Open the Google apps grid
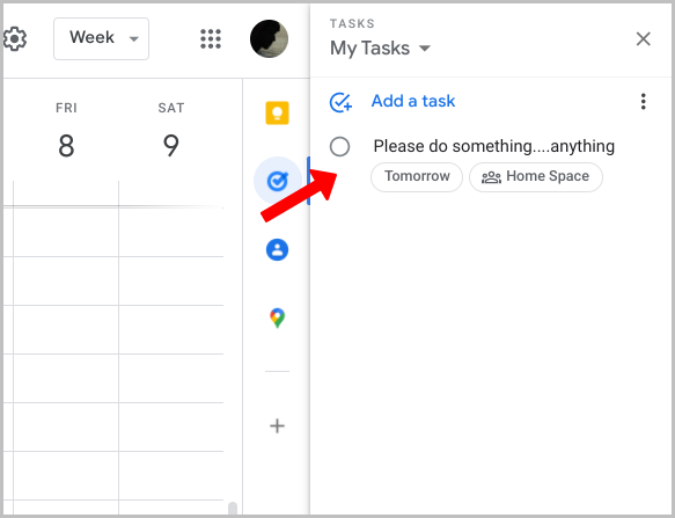This screenshot has width=675, height=518. coord(211,39)
